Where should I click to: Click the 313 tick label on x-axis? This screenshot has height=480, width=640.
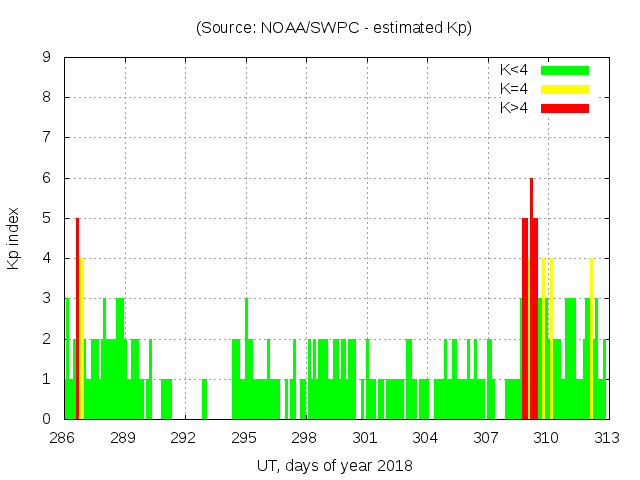607,438
